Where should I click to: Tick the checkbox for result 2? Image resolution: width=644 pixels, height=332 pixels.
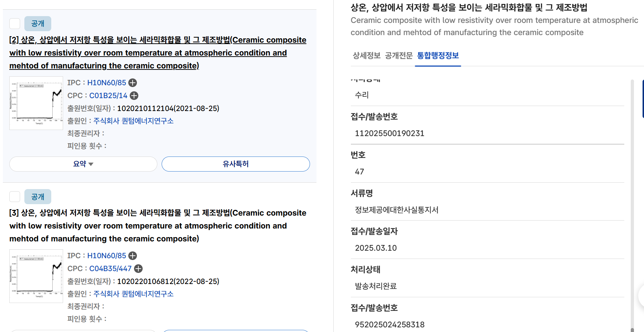15,24
